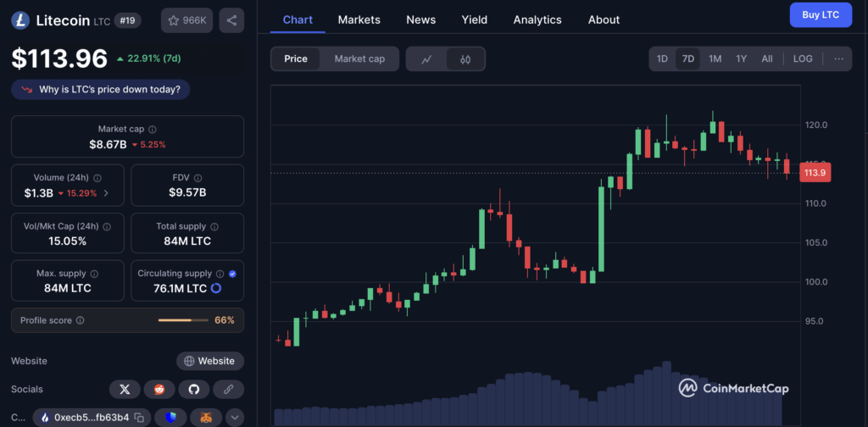Expand more contracts chevron button

click(235, 418)
